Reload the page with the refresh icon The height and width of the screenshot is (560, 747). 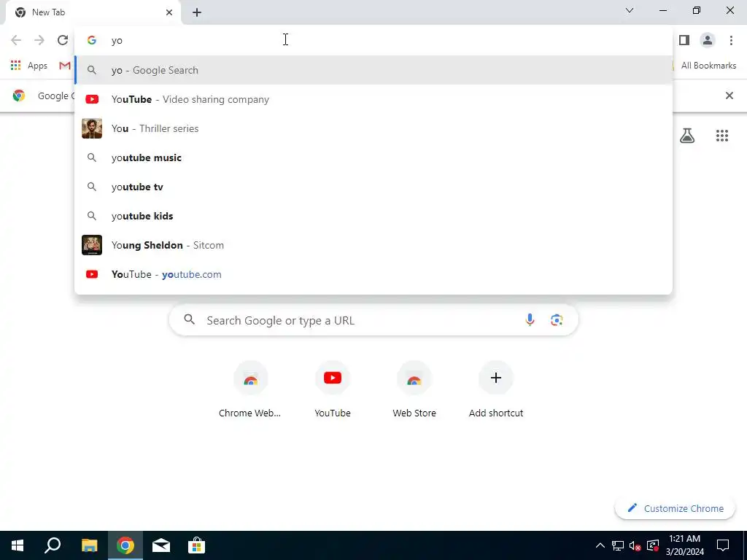[x=63, y=41]
